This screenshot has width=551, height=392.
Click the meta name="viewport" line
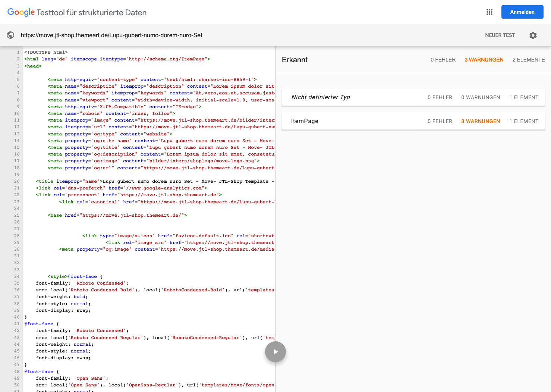(x=161, y=100)
